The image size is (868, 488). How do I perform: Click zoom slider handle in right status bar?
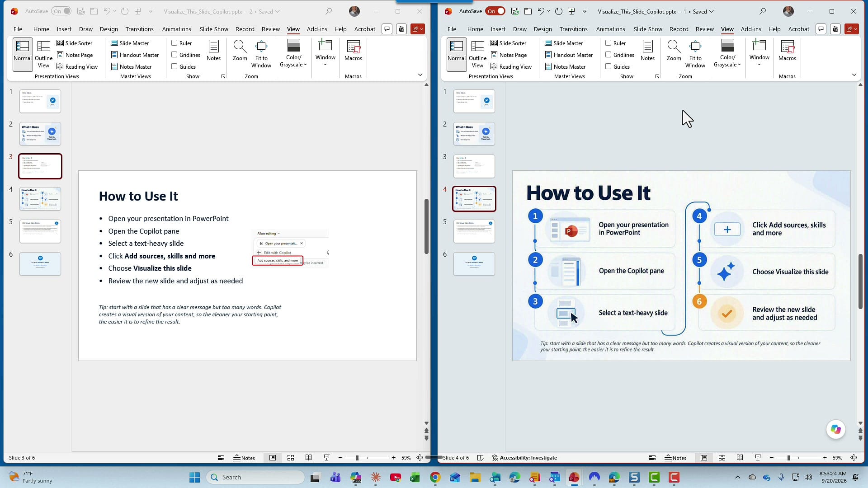pyautogui.click(x=788, y=458)
